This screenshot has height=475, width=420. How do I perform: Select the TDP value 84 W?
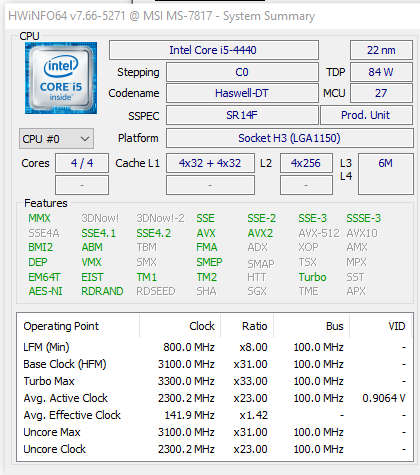click(381, 72)
